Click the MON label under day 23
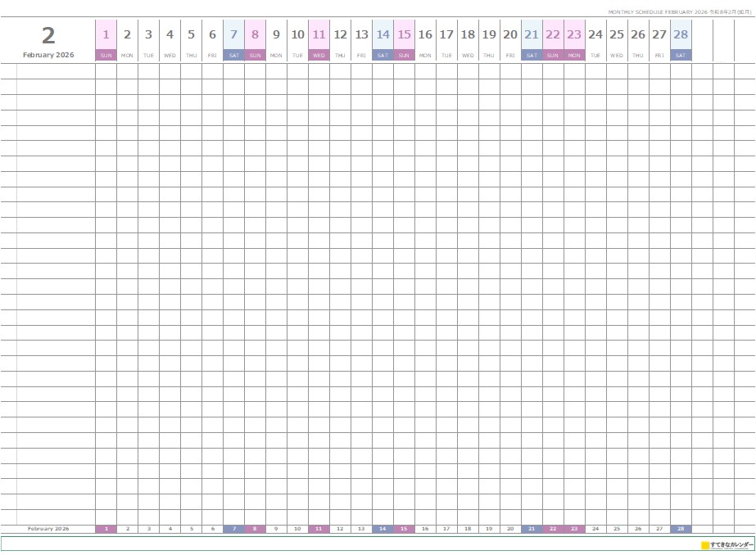The width and height of the screenshot is (756, 555). tap(574, 56)
